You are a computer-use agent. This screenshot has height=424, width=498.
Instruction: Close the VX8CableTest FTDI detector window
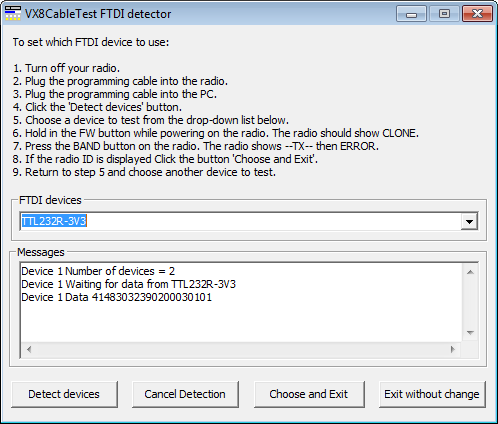(477, 14)
